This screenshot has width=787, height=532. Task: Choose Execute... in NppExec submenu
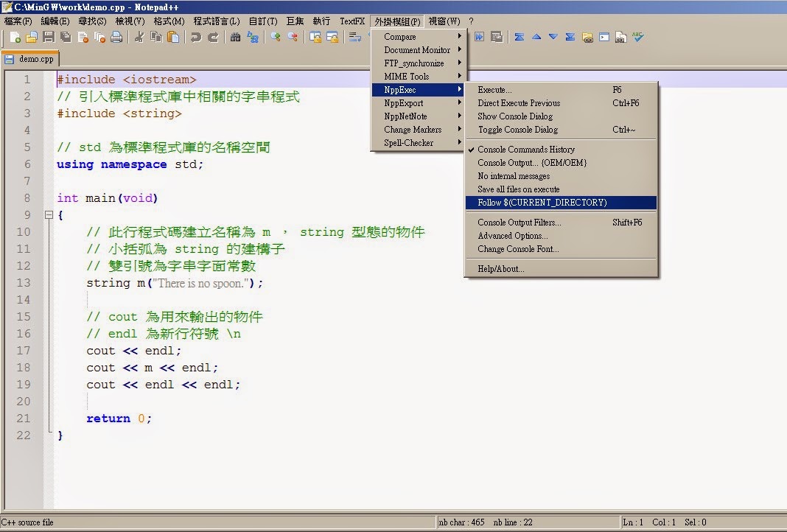[561, 90]
